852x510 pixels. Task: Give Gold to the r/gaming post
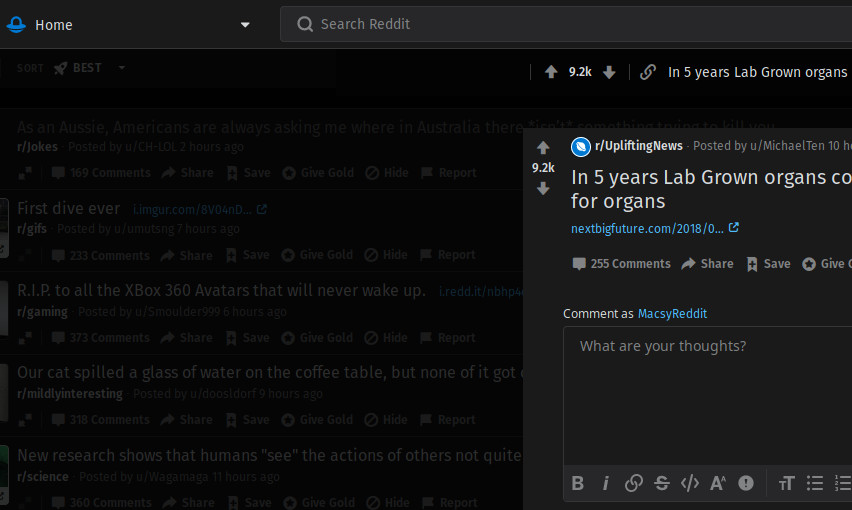(317, 338)
